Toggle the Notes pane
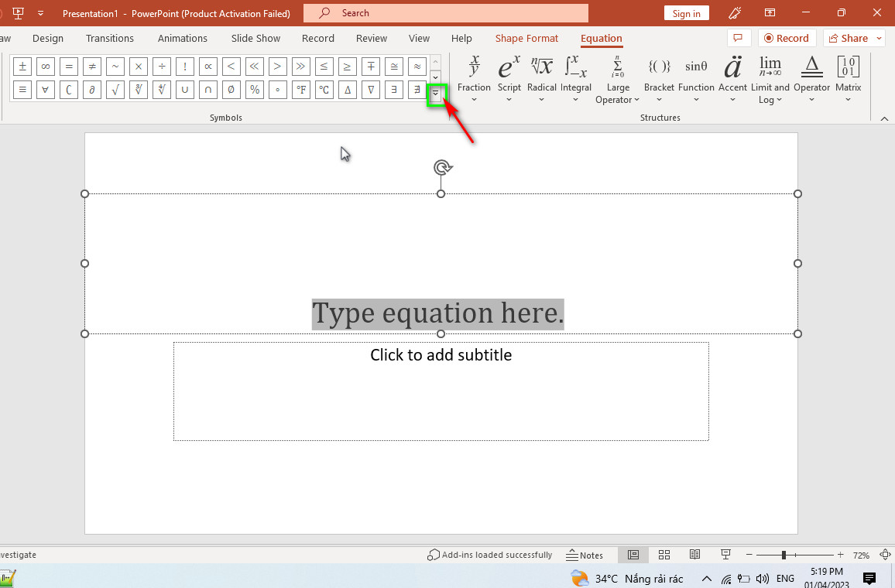 585,555
